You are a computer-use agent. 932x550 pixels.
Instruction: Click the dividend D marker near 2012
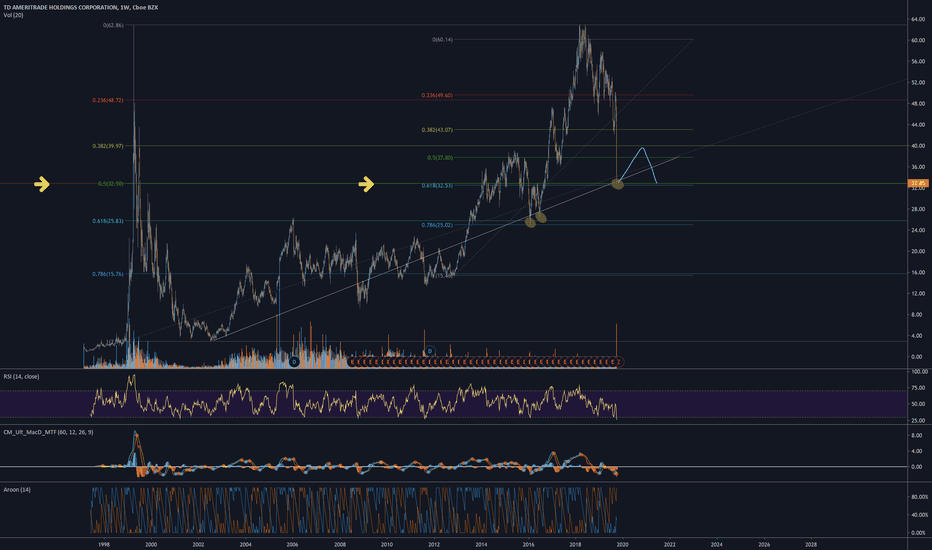(430, 351)
